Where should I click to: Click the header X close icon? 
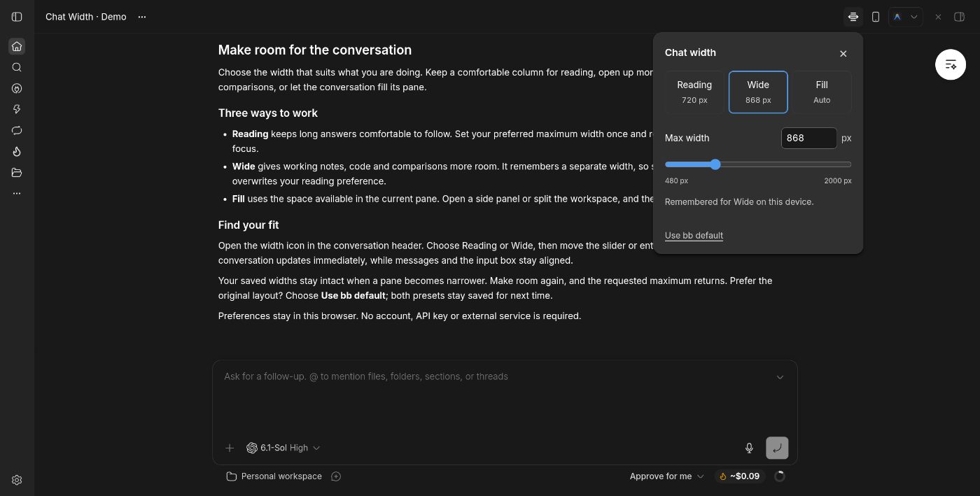click(938, 17)
